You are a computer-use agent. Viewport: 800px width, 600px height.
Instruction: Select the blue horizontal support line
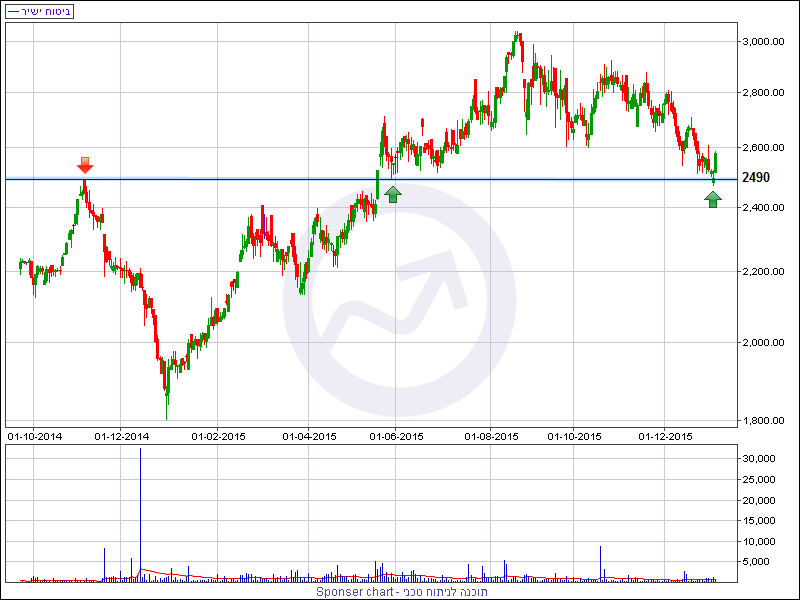tap(250, 179)
